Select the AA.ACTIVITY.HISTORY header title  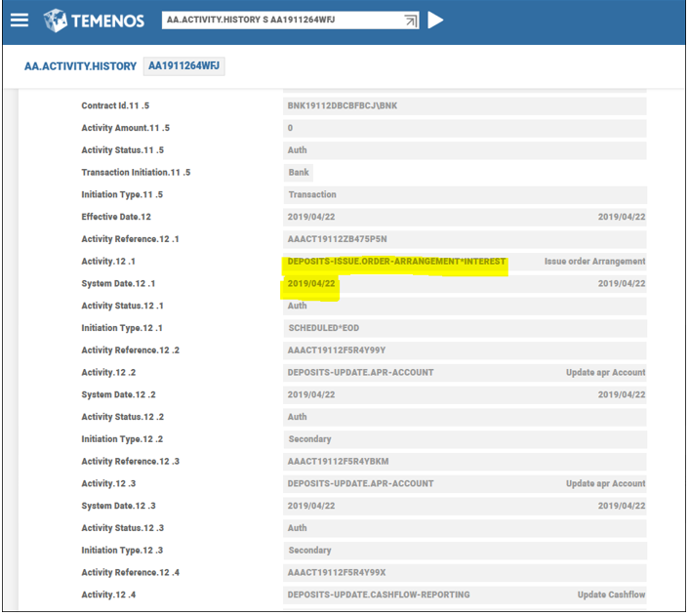coord(80,66)
